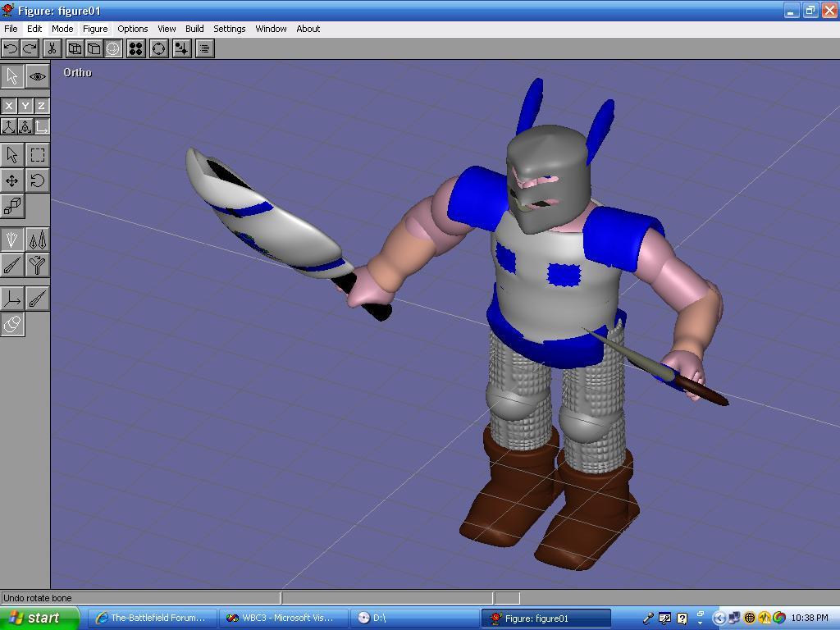
Task: Open the lines list icon in toolbar
Action: [x=204, y=48]
